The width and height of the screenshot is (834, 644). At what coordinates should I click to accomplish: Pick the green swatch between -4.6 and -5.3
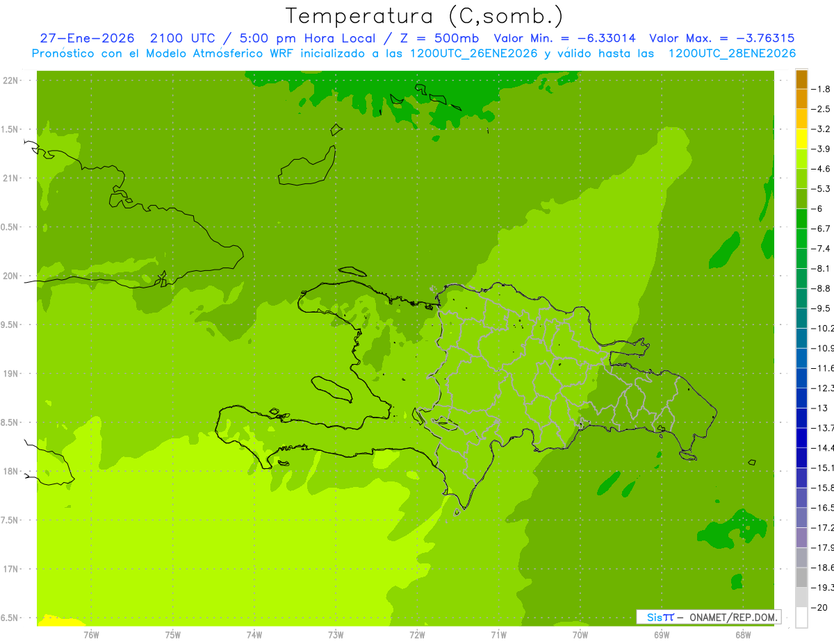click(x=802, y=179)
